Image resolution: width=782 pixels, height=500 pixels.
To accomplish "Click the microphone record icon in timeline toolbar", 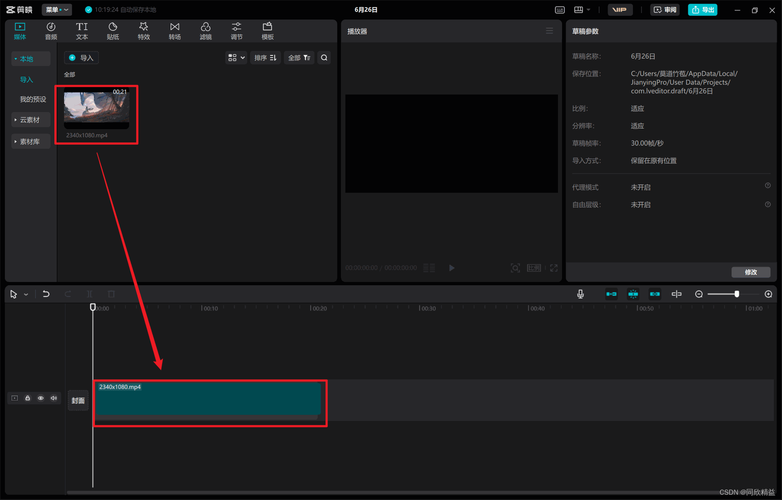I will (x=580, y=294).
